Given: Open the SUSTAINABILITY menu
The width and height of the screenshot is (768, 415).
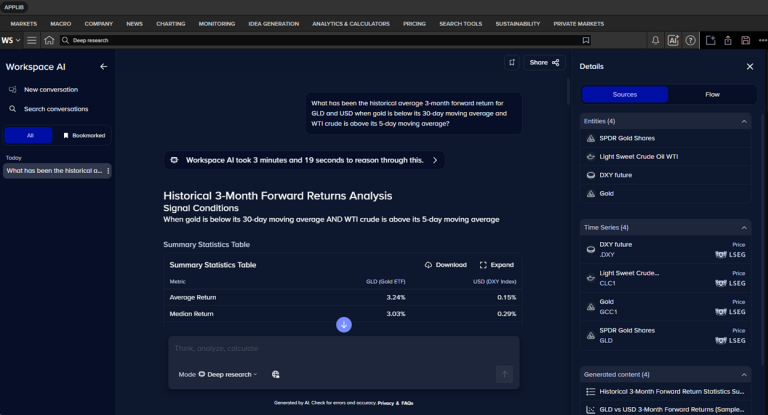Looking at the screenshot, I should [x=518, y=24].
